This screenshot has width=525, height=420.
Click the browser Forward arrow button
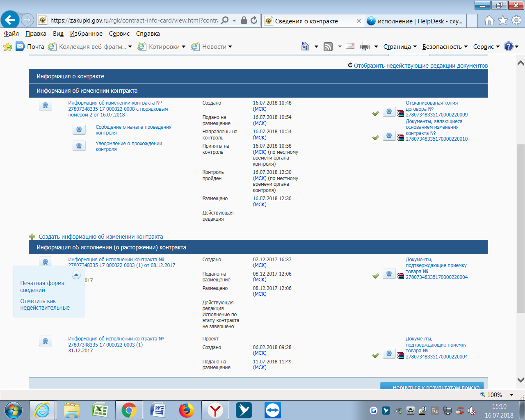[x=27, y=20]
